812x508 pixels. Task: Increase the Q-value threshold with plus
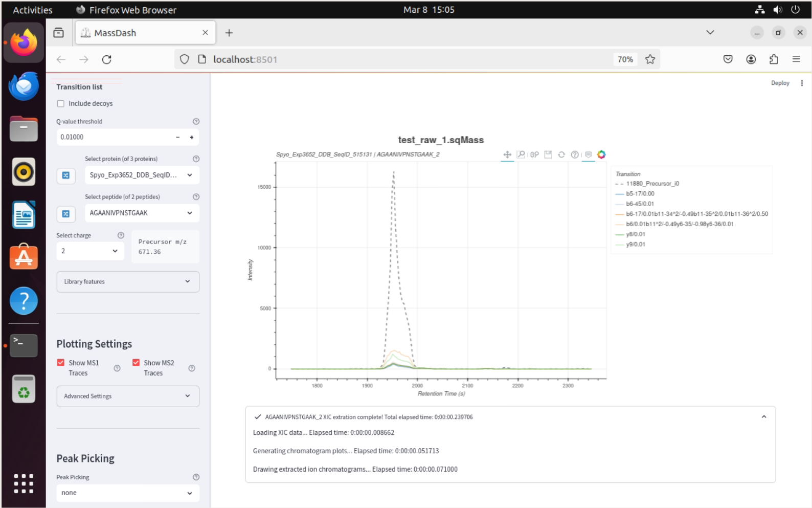(x=192, y=137)
